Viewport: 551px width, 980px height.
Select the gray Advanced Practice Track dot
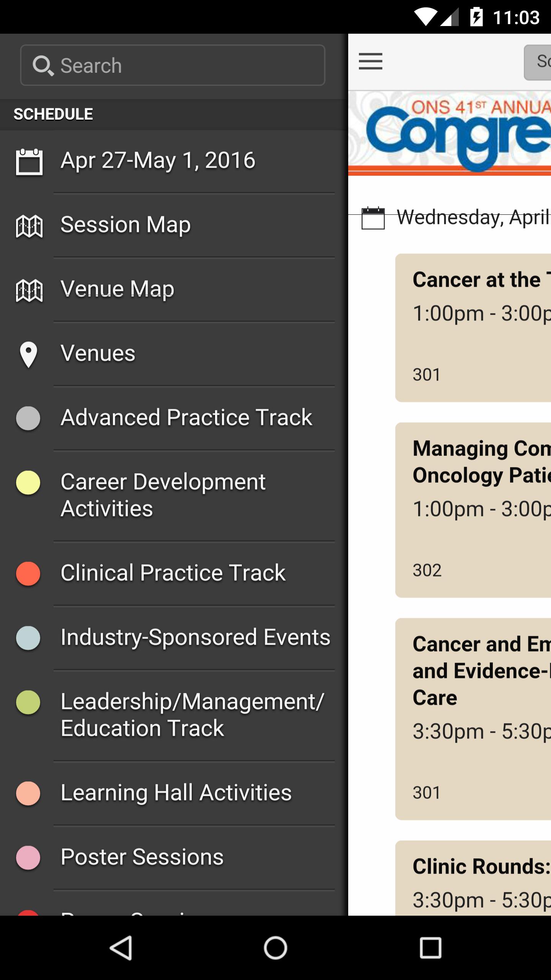coord(28,418)
